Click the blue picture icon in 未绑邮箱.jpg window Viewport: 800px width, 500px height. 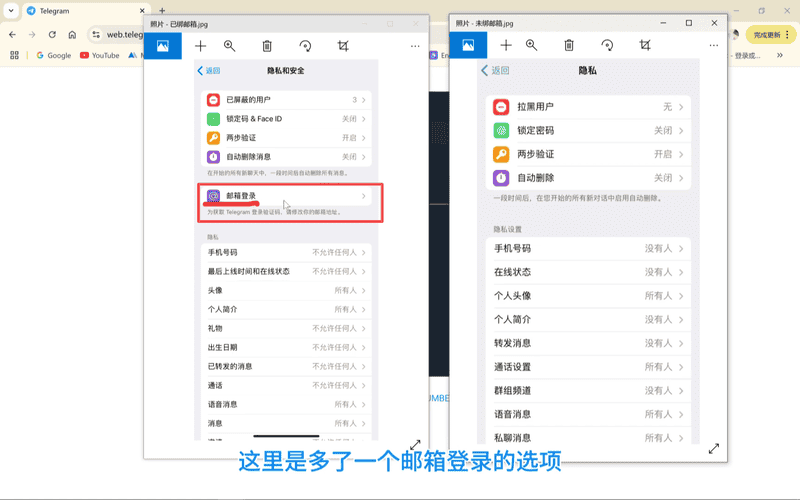pos(468,45)
